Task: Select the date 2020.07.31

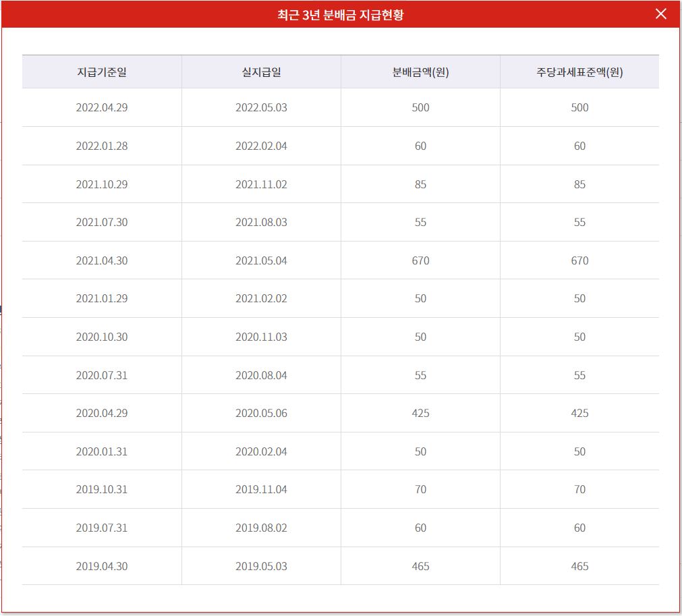Action: point(102,375)
